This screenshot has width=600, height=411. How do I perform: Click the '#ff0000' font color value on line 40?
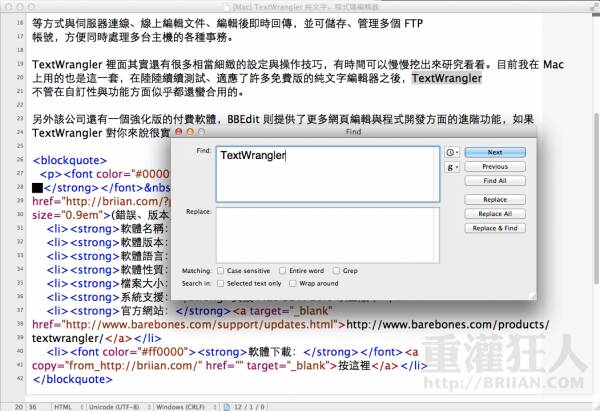(163, 352)
